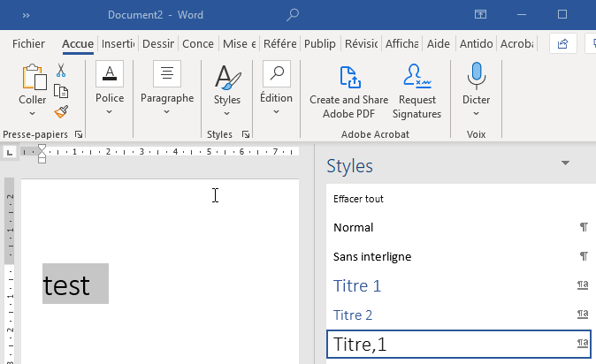Apply the Titre 1 style
Viewport: 596px width, 364px height.
[x=357, y=285]
